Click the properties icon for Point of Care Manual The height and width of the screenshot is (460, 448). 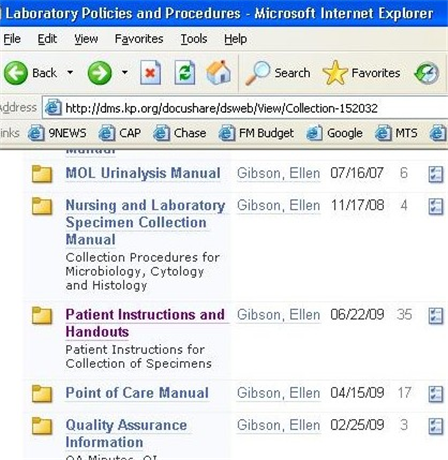pyautogui.click(x=435, y=394)
